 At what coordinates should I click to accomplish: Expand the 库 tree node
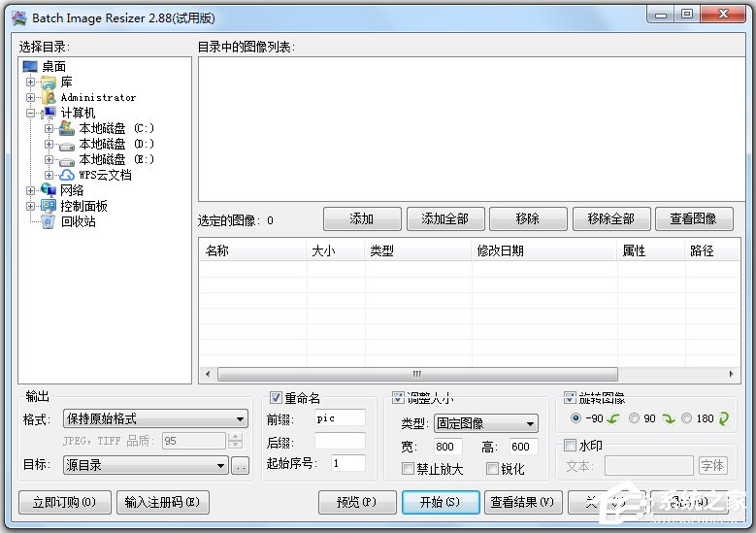point(30,82)
